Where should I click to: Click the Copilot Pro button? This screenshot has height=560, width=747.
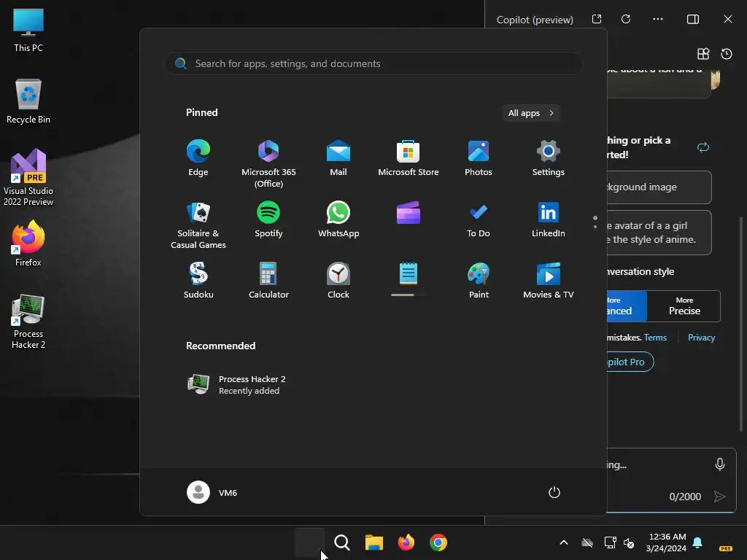[x=630, y=362]
